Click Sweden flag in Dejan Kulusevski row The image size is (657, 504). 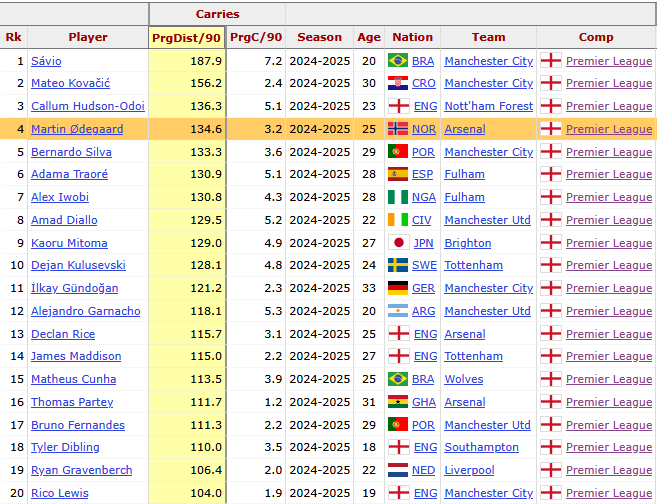(398, 265)
